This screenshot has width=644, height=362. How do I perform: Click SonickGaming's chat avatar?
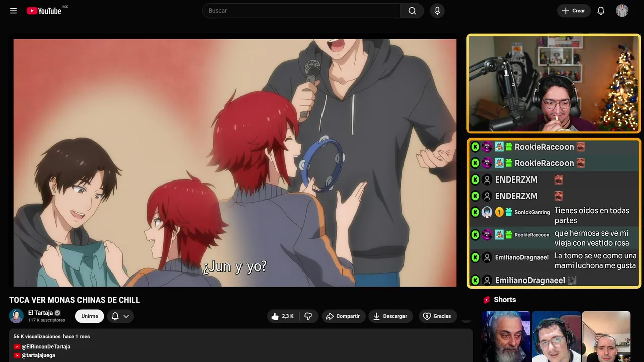(x=487, y=212)
